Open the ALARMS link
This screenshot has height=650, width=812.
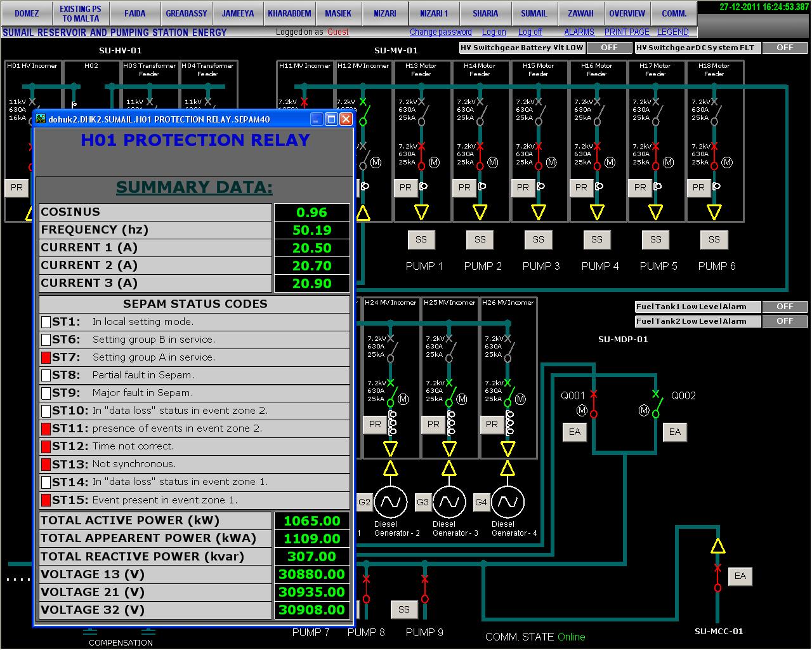click(x=579, y=32)
